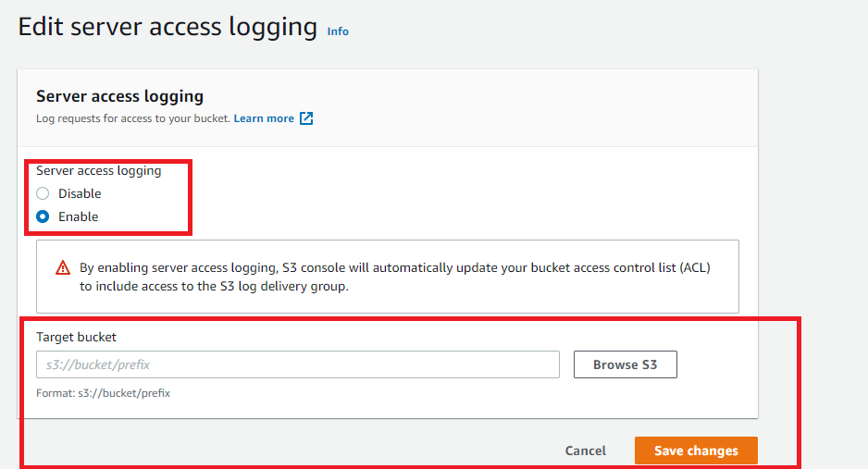Image resolution: width=868 pixels, height=469 pixels.
Task: Click the orange Save changes button
Action: click(696, 450)
